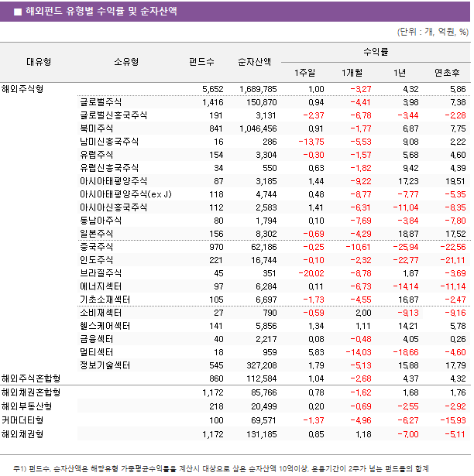Select the 펀드수 column header
Image resolution: width=474 pixels, height=476 pixels.
click(201, 62)
